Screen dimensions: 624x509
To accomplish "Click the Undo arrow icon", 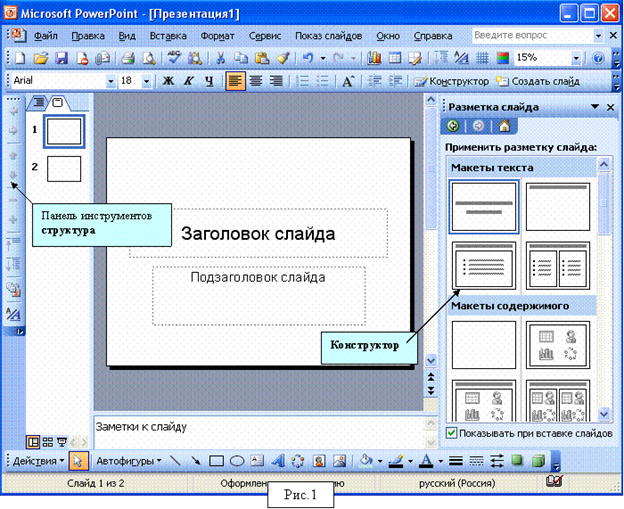I will click(308, 59).
